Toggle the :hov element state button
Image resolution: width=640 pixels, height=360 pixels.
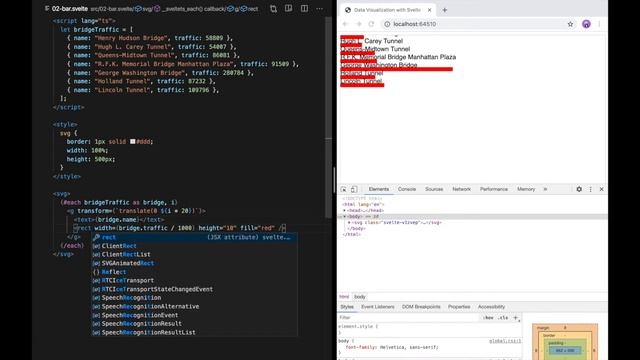pyautogui.click(x=488, y=318)
